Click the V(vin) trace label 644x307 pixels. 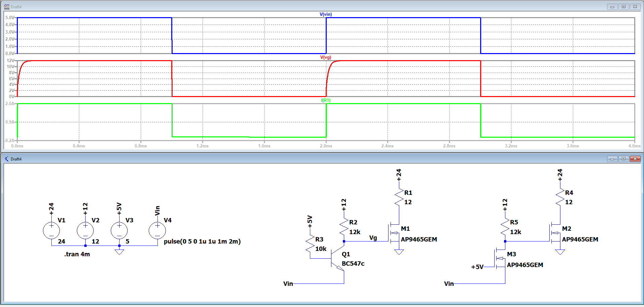point(326,14)
